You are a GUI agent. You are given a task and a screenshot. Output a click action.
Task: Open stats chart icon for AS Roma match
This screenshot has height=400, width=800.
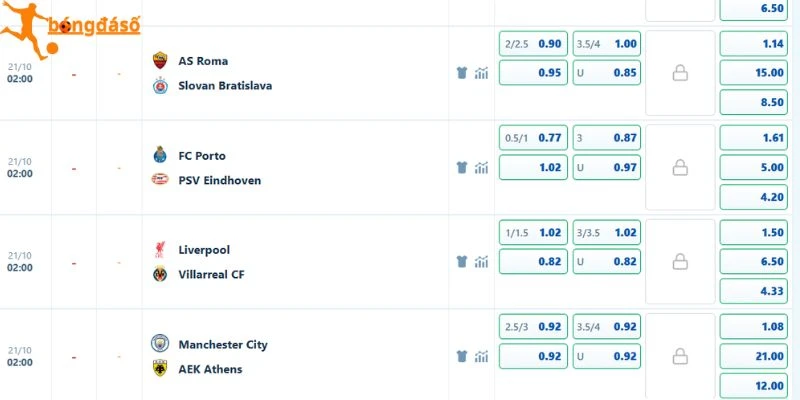(481, 73)
